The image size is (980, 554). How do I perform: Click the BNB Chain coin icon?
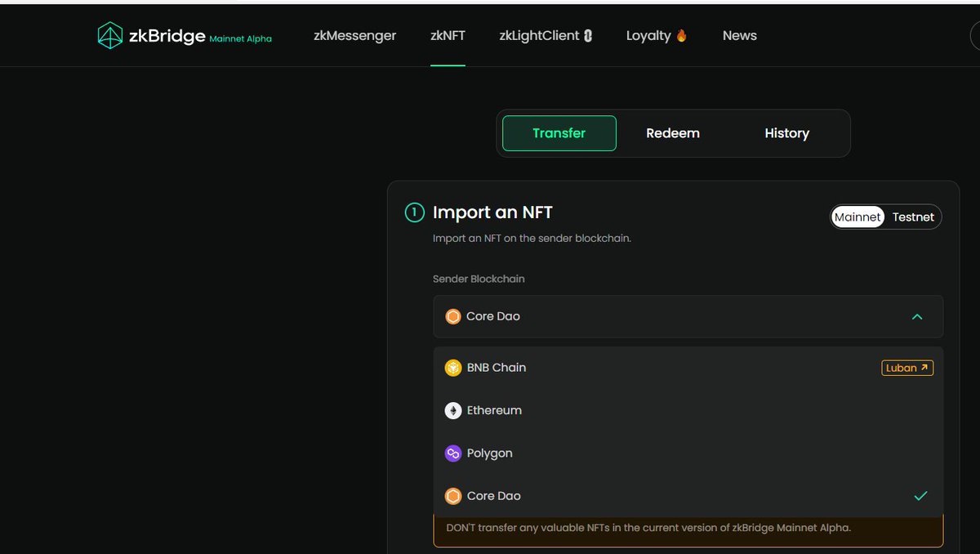click(453, 368)
